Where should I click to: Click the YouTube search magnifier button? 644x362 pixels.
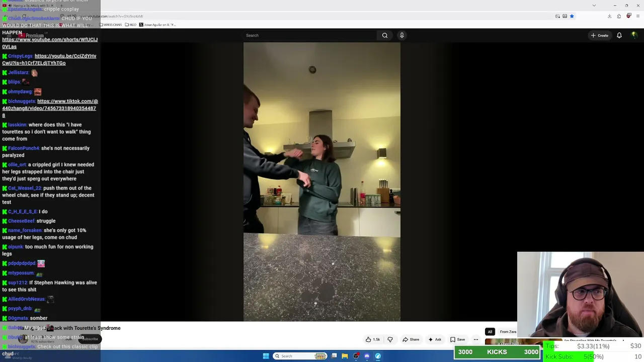click(385, 35)
